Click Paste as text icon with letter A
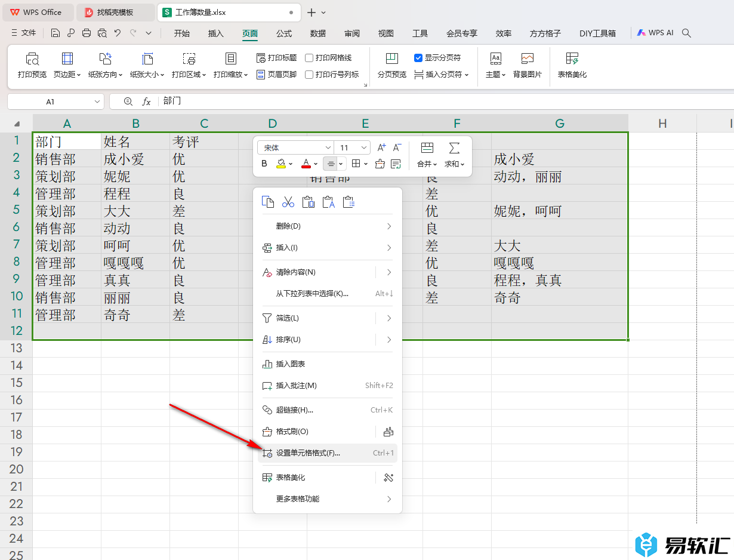Screen dimensions: 734x560 (x=329, y=202)
